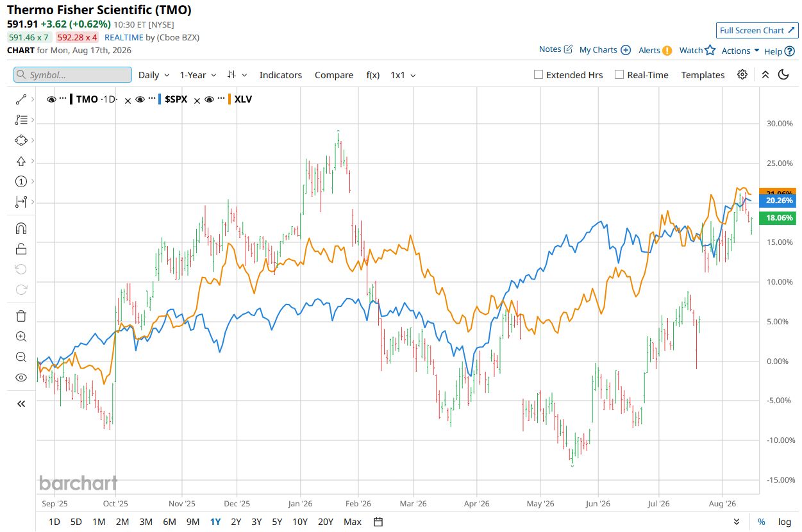Screen dimensions: 802x532
Task: Collapse the drawing toolbar with double chevron
Action: click(x=21, y=404)
